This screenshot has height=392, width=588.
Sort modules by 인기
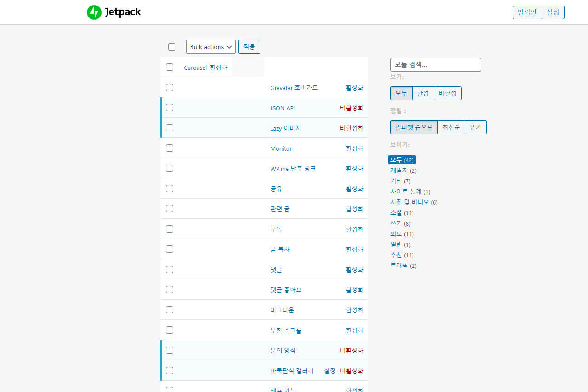point(475,127)
